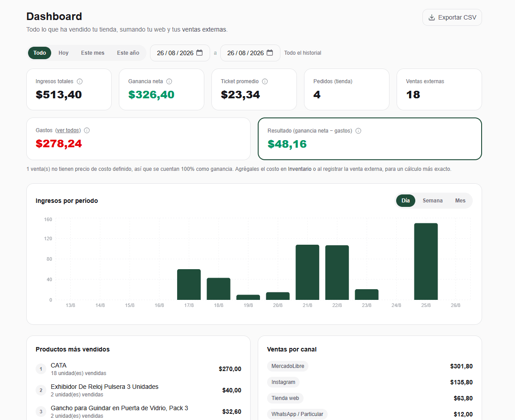
Task: Click the Exportar CSV download icon
Action: coord(432,17)
